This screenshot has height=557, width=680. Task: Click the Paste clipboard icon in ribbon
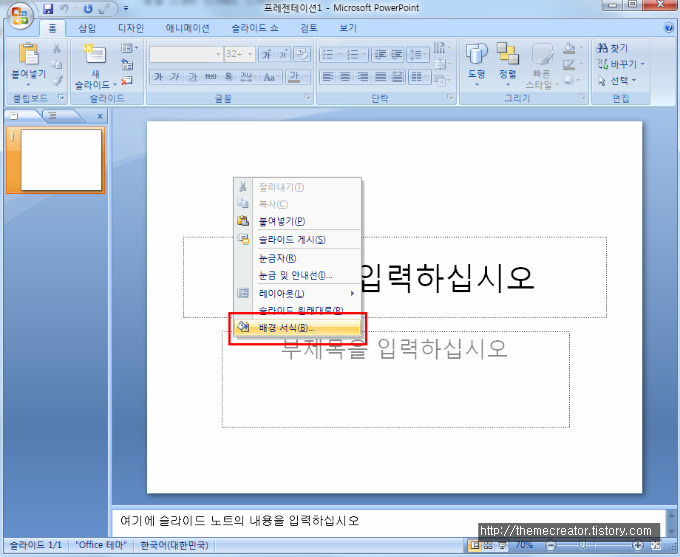[x=28, y=54]
